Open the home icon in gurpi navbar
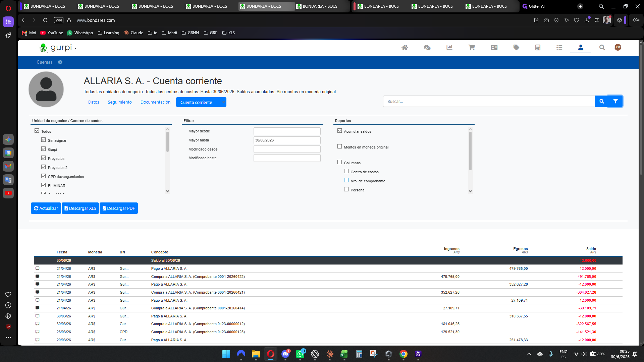Viewport: 644px width, 362px height. point(405,48)
